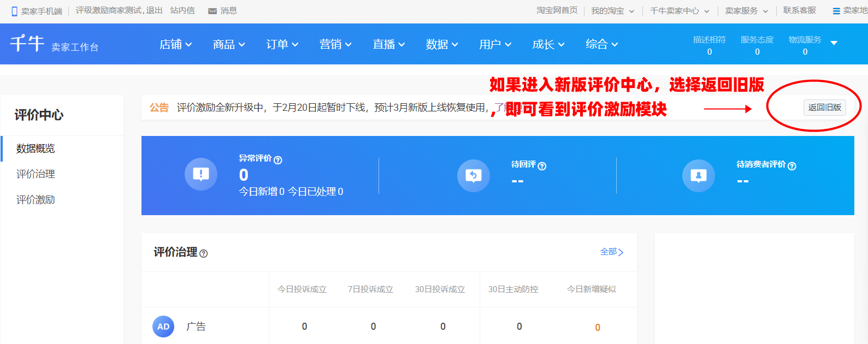868x344 pixels.
Task: Click the 评价中心 sidebar title
Action: 39,115
